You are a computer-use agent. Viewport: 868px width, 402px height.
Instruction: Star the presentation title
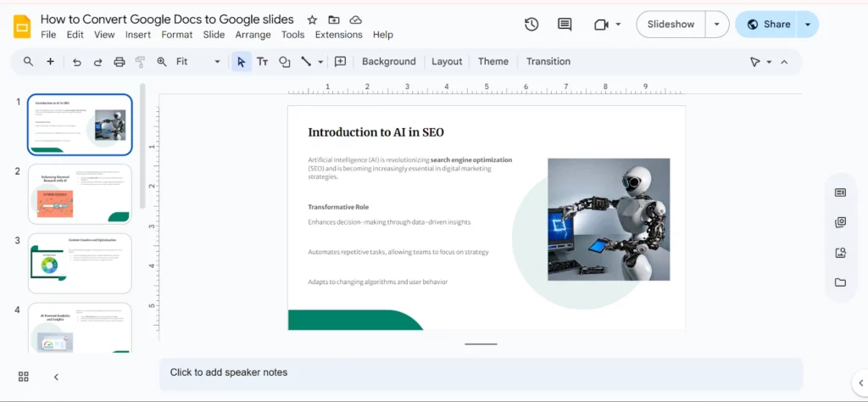point(312,20)
